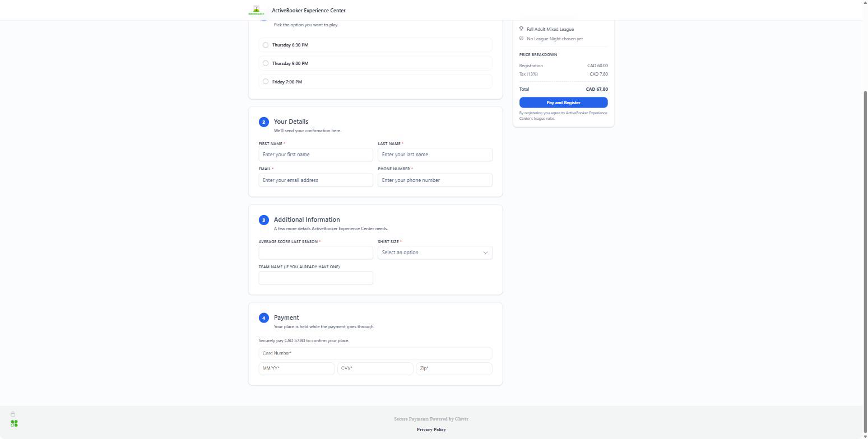868x439 pixels.
Task: Focus the First Name field
Action: (x=315, y=155)
